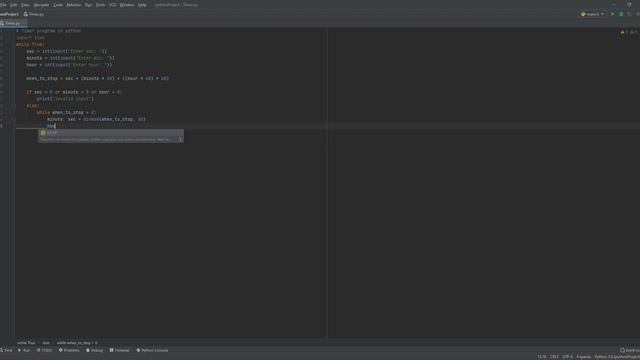Select the Timer.py editor tab
The image size is (640, 360).
tap(13, 23)
